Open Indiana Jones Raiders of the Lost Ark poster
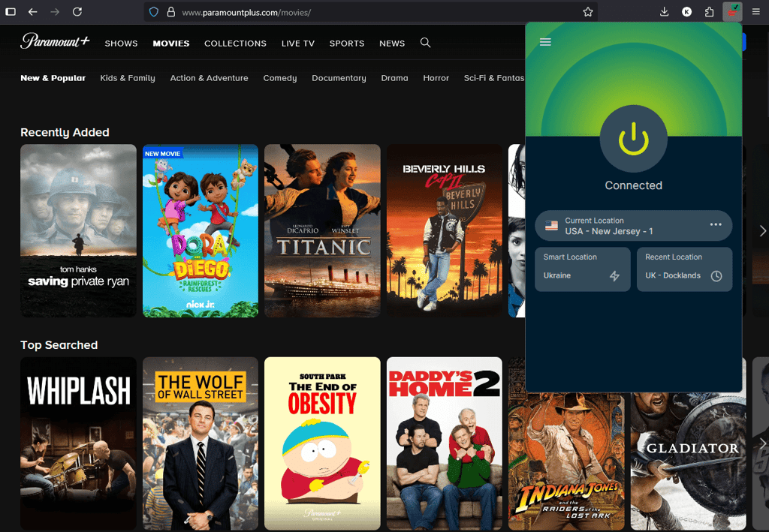The image size is (769, 532). tap(566, 461)
